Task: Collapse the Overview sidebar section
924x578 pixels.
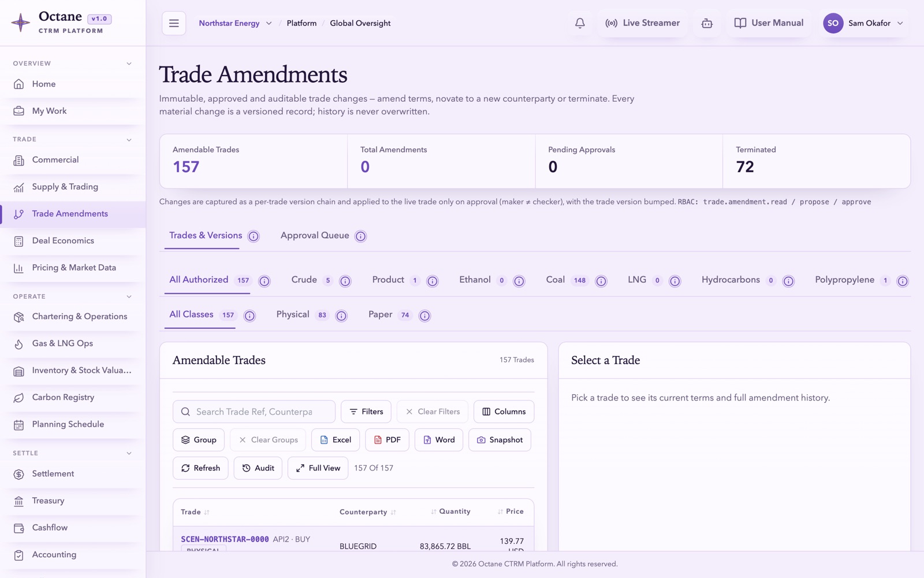Action: tap(129, 64)
